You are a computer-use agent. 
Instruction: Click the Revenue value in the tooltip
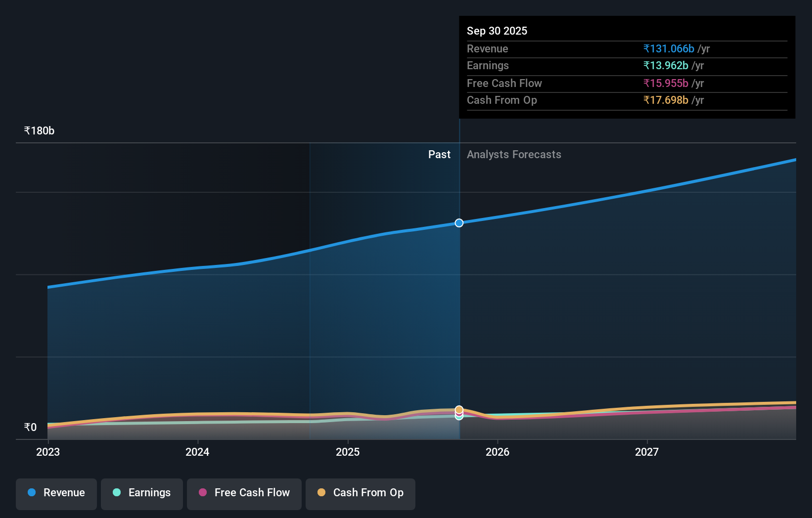tap(669, 48)
